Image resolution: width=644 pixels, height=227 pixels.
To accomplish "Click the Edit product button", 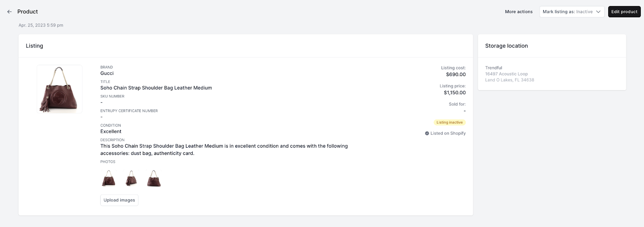I will [x=624, y=12].
